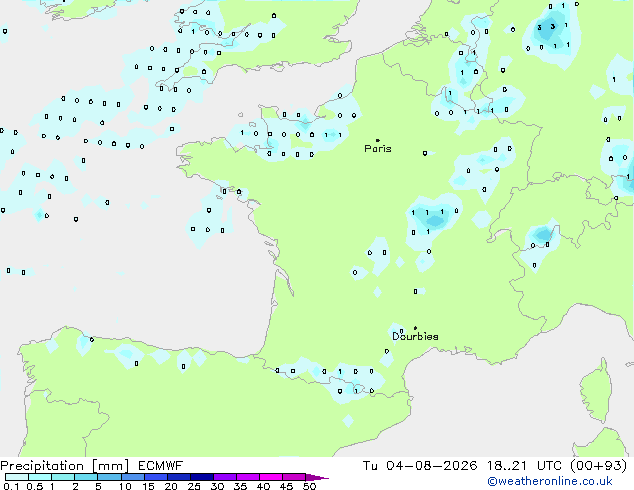634x490 pixels.
Task: Click the Dourbies city label
Action: [415, 336]
